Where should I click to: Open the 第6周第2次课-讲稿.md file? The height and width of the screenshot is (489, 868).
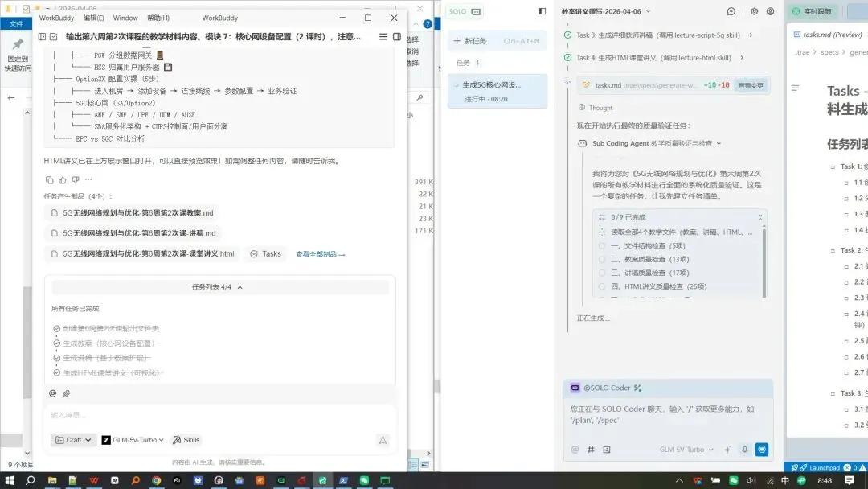[133, 233]
